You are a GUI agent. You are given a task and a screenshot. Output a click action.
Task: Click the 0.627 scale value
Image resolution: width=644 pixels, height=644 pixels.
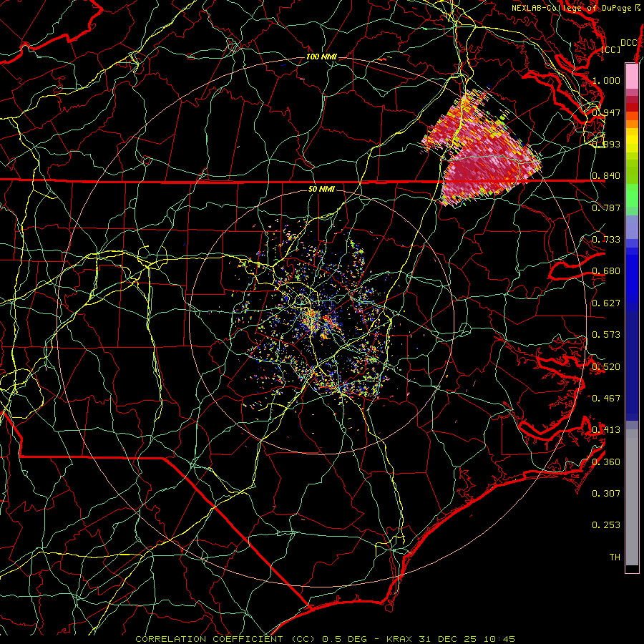[606, 303]
